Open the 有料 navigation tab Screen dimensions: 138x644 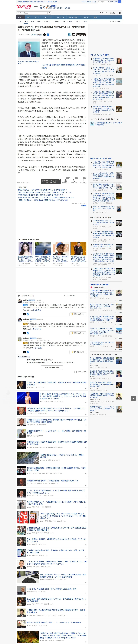pyautogui.click(x=95, y=17)
